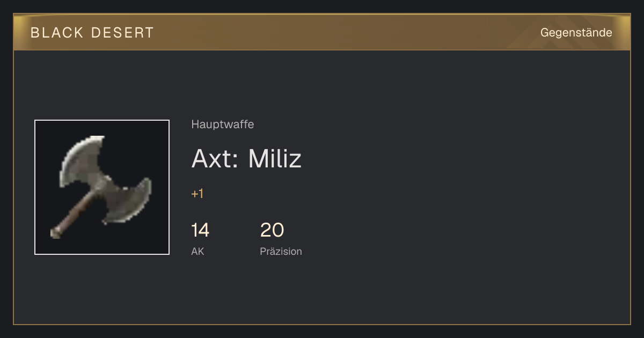Click the pommel end of axe handle
This screenshot has height=338, width=644.
pyautogui.click(x=55, y=233)
